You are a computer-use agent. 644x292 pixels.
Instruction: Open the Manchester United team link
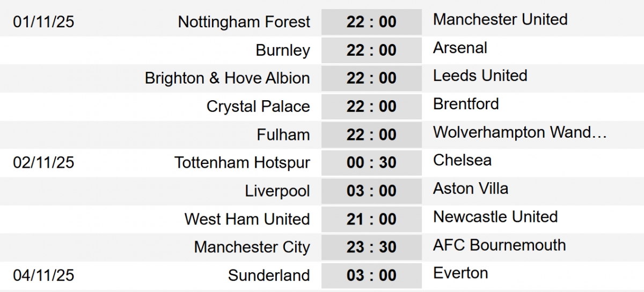pos(500,20)
